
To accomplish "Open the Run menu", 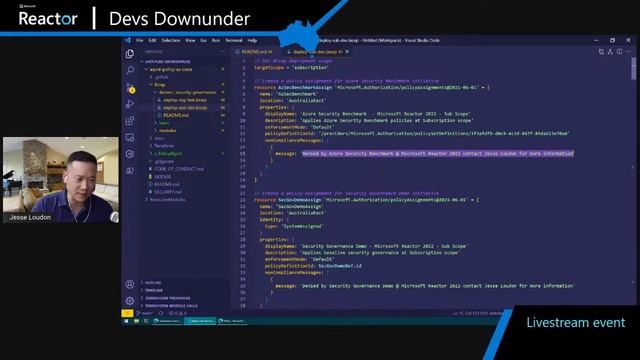I will (216, 40).
